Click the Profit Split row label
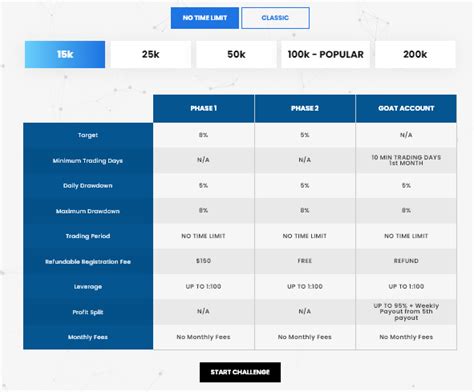 88,312
